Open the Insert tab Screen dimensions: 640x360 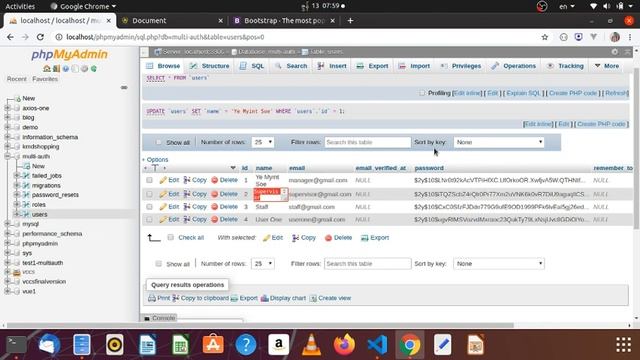332,66
